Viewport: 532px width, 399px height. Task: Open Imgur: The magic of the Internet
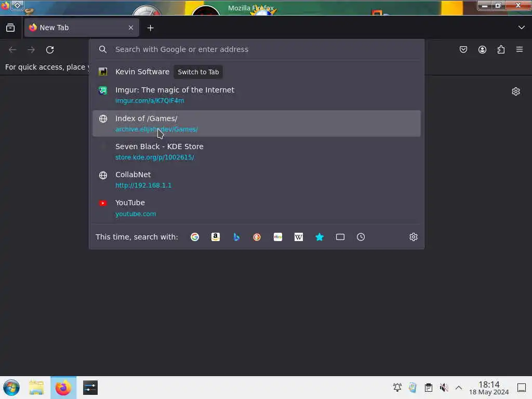(x=257, y=95)
